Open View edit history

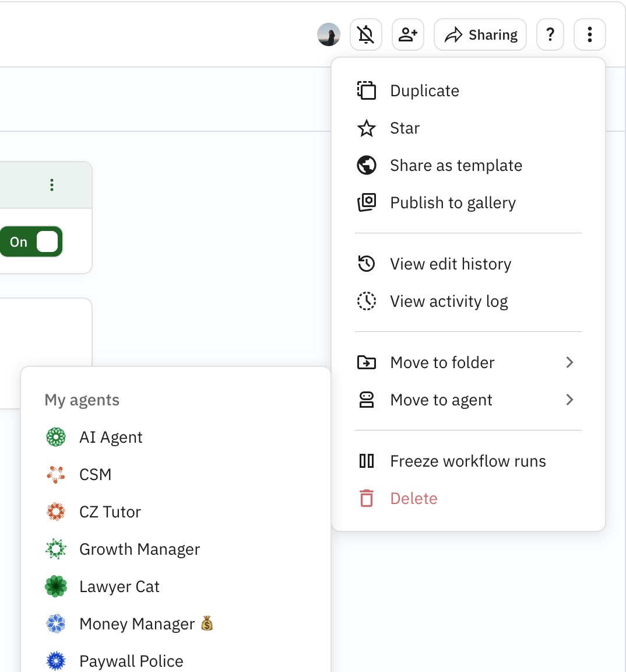pyautogui.click(x=450, y=264)
